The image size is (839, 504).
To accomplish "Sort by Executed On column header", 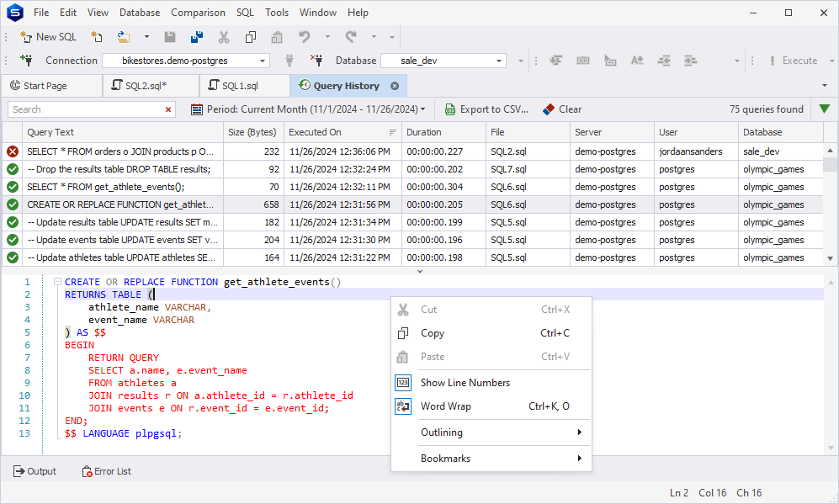I will coord(343,132).
